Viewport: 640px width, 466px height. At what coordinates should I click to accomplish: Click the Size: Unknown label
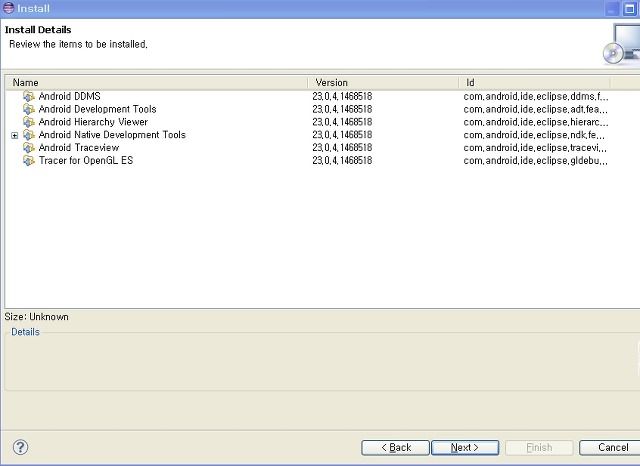(36, 317)
